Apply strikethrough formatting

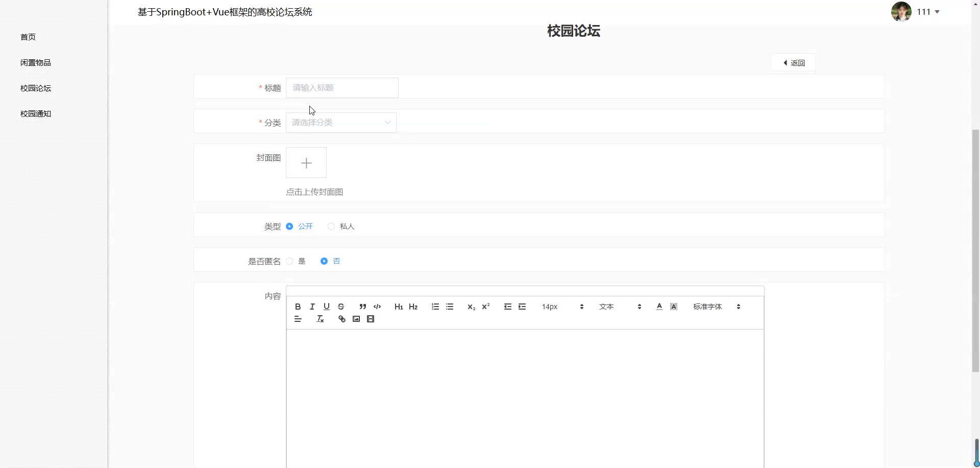(x=341, y=307)
